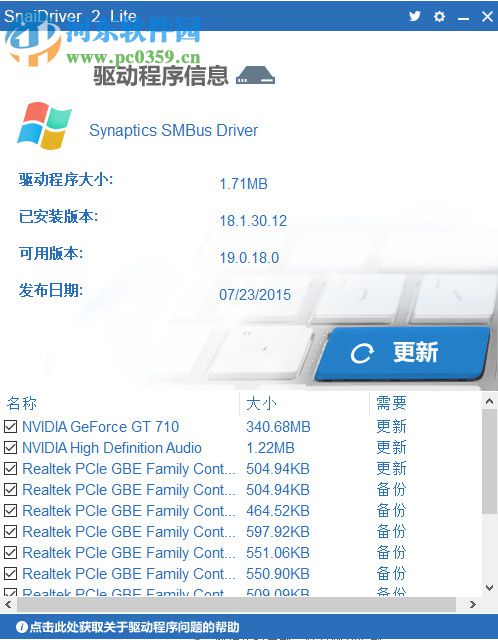498x640 pixels.
Task: Close the SnailDriver window
Action: tap(487, 16)
